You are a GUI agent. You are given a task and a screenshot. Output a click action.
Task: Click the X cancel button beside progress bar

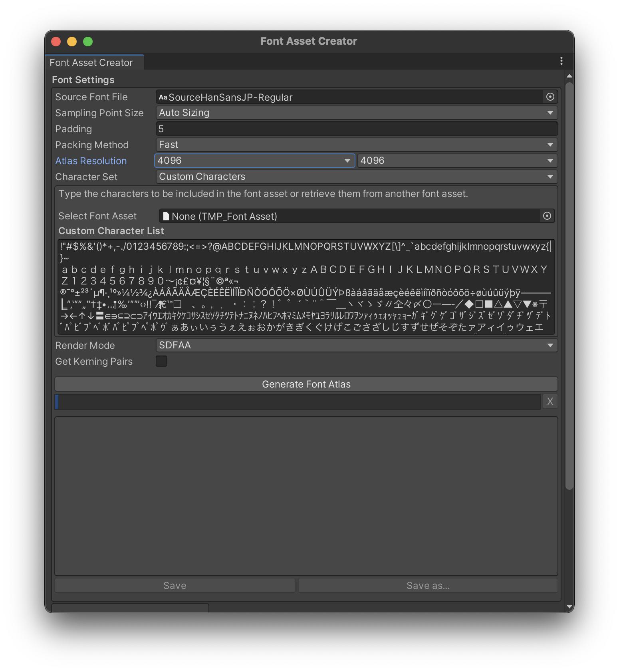click(x=550, y=402)
